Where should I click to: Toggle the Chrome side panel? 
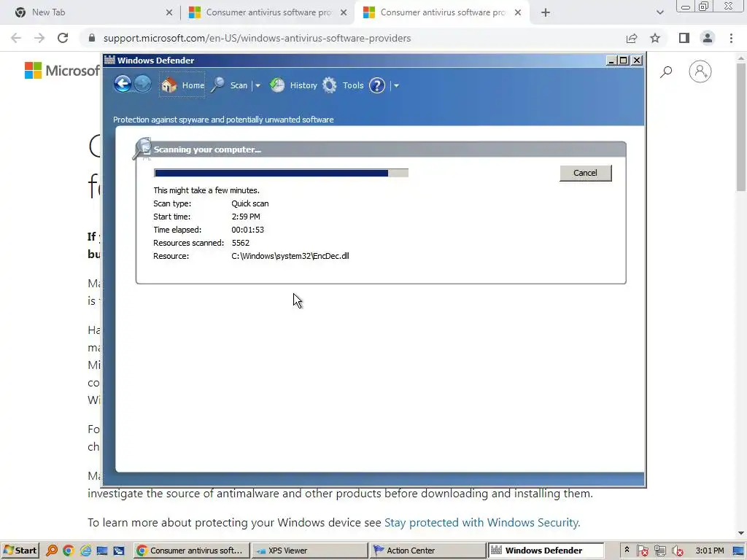[x=684, y=38]
